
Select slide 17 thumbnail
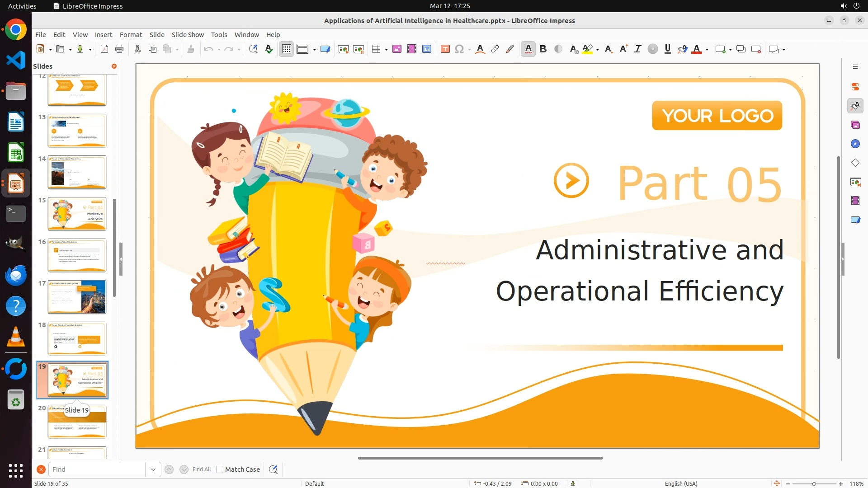(77, 297)
